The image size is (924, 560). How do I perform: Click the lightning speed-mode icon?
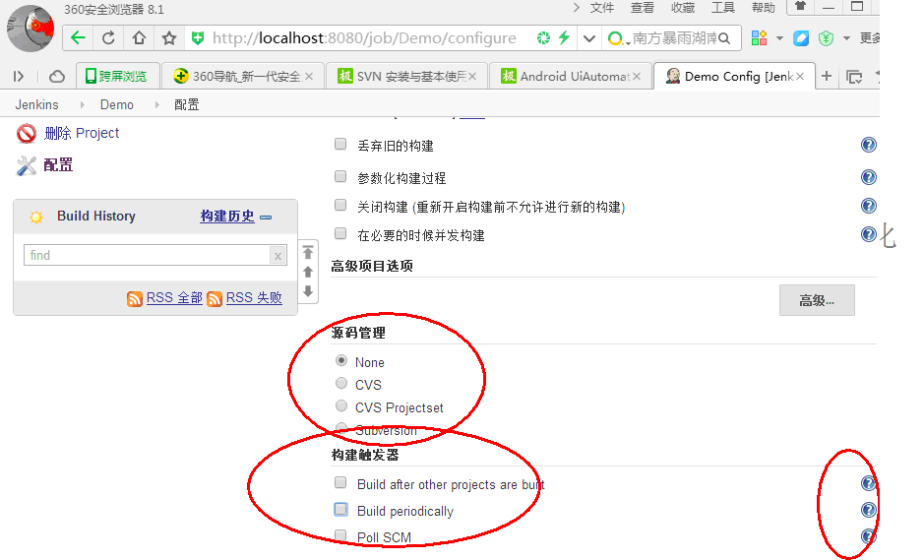(x=565, y=38)
